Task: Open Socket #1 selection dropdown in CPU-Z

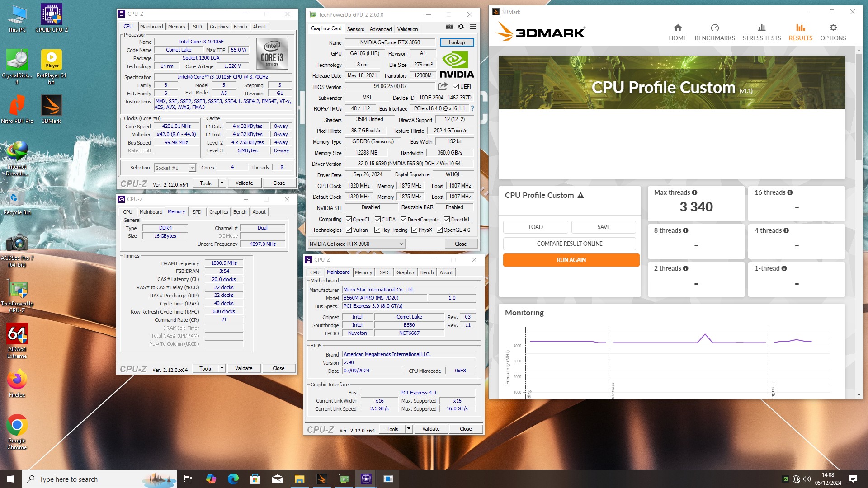Action: pyautogui.click(x=175, y=168)
